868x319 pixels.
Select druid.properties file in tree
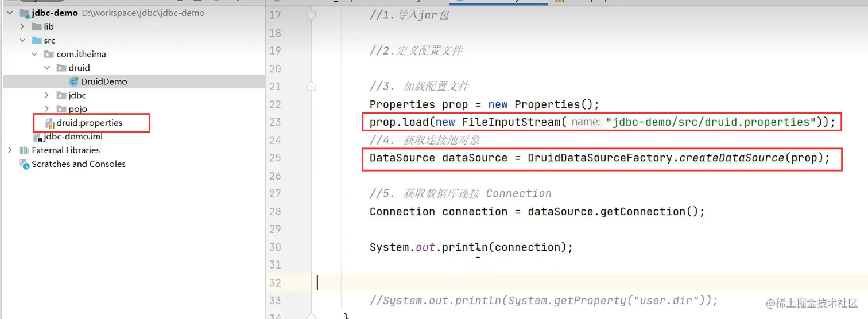click(90, 123)
